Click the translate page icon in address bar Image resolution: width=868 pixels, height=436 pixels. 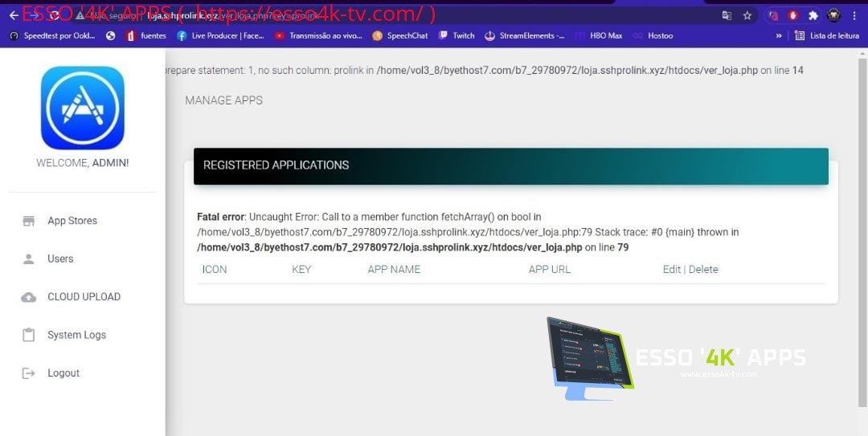(x=727, y=15)
